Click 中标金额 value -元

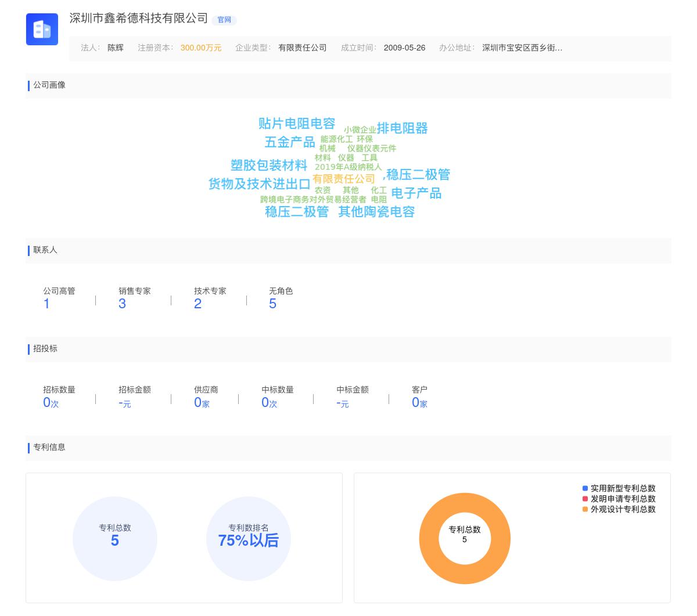[x=342, y=403]
